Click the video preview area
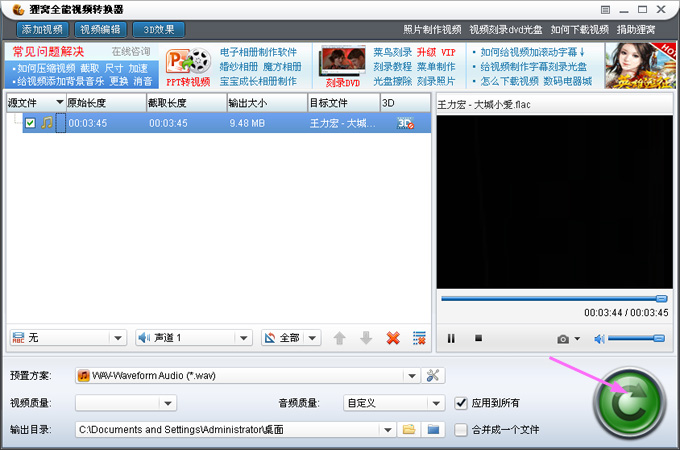This screenshot has width=680, height=450. [x=555, y=202]
